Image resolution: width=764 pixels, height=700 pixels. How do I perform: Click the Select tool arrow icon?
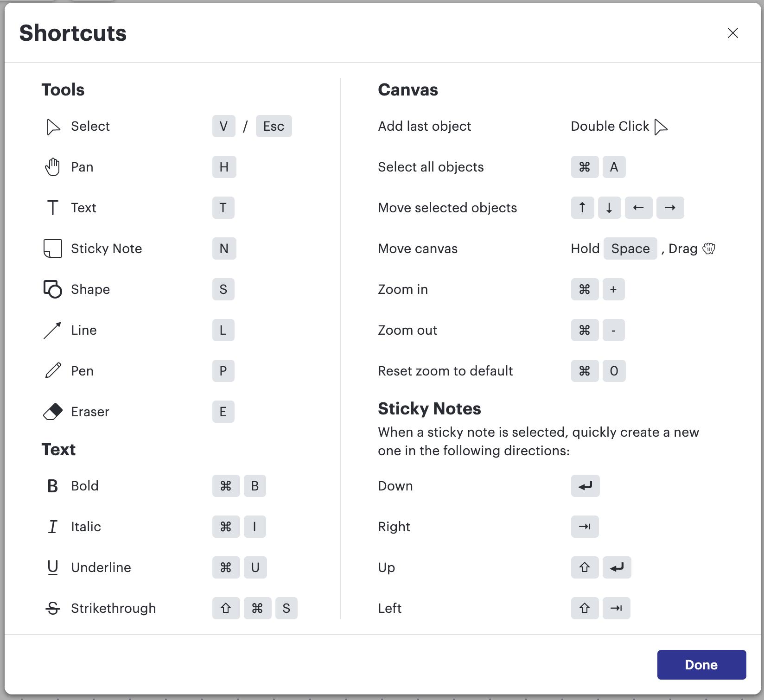pos(52,126)
